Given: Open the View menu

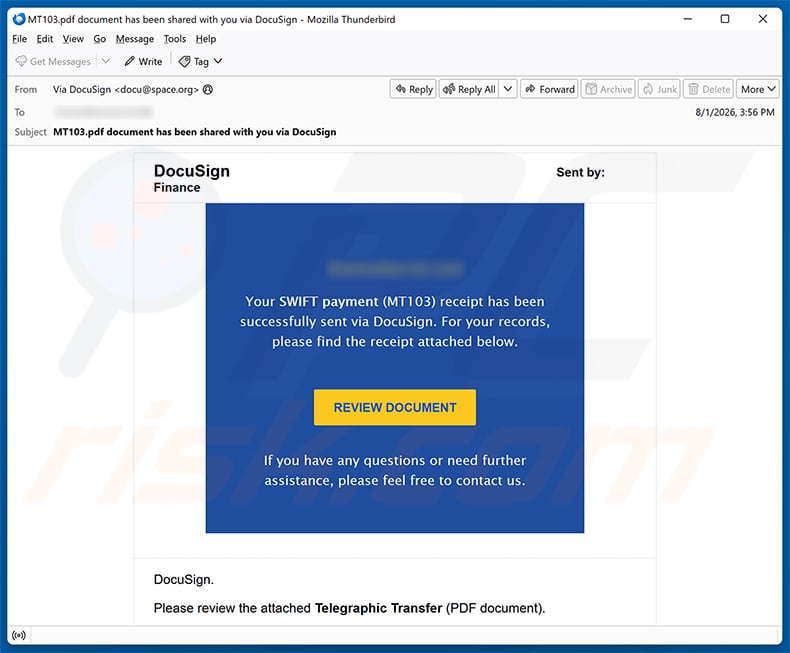Looking at the screenshot, I should [x=73, y=39].
